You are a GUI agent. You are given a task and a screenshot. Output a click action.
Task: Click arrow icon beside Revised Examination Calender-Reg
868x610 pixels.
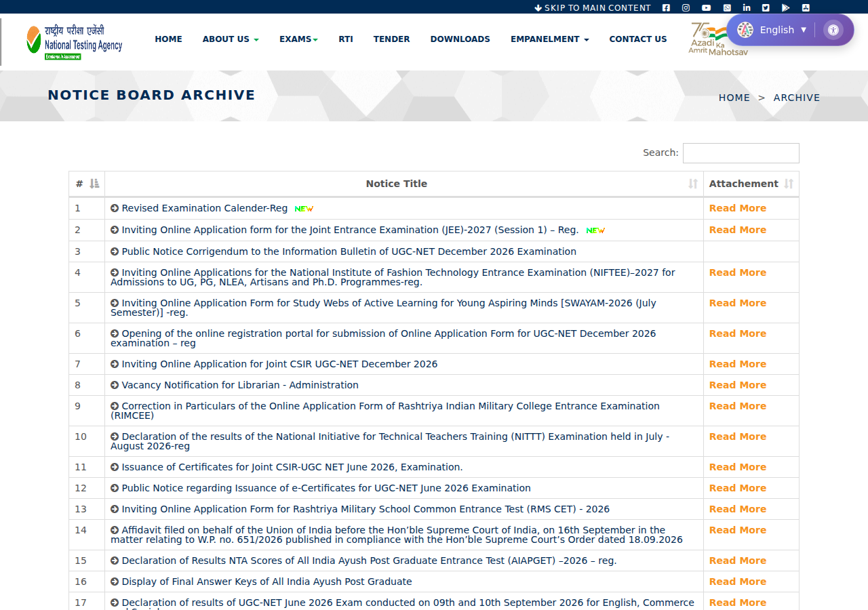(x=115, y=209)
